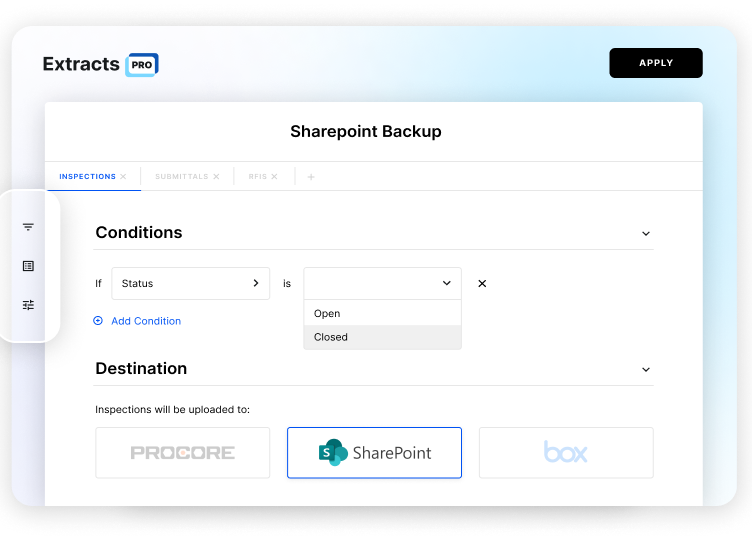The image size is (752, 540).
Task: Delete the Status condition row with X
Action: coord(482,284)
